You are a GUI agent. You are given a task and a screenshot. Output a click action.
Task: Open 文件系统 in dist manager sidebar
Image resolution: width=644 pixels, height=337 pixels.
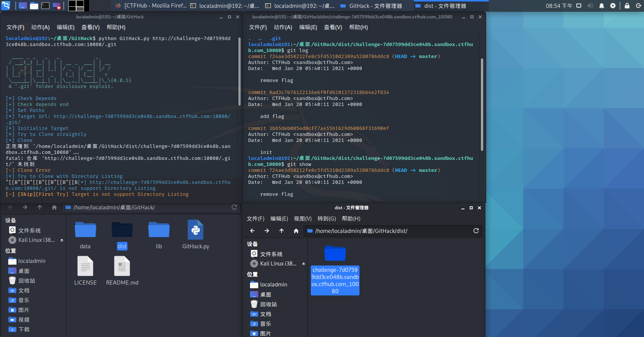[271, 254]
